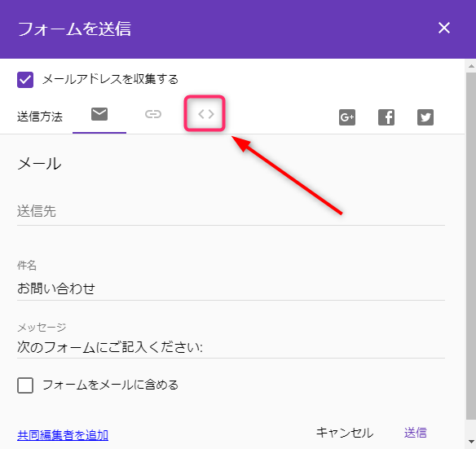This screenshot has height=449, width=476.
Task: Open the 共同編集者を追加 link
Action: (x=63, y=435)
